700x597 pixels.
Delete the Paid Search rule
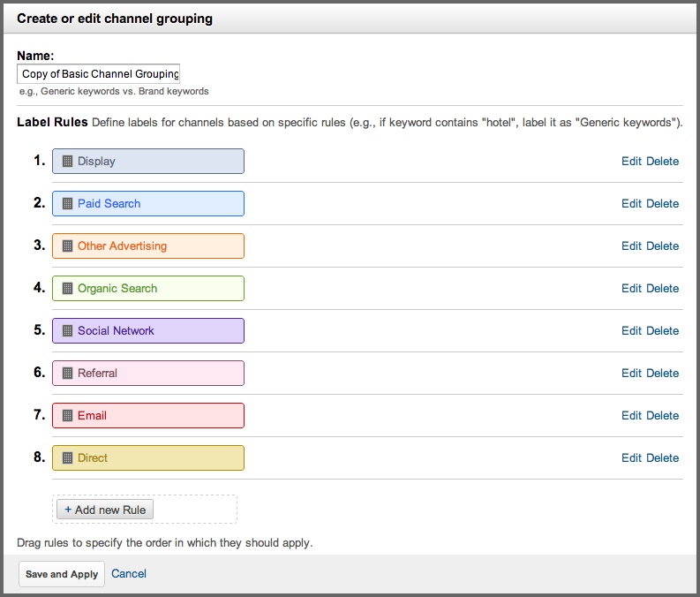tap(663, 204)
